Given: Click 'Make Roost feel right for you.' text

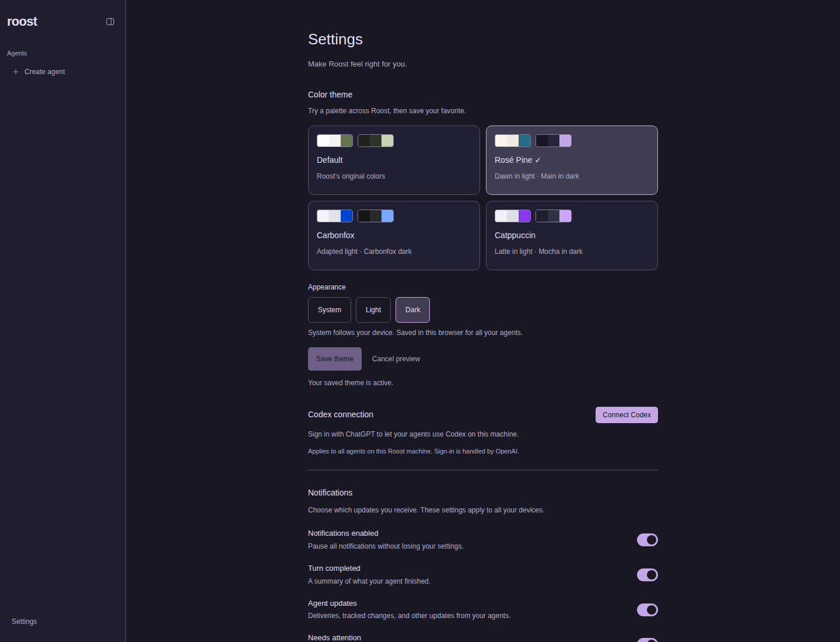Looking at the screenshot, I should [x=358, y=64].
